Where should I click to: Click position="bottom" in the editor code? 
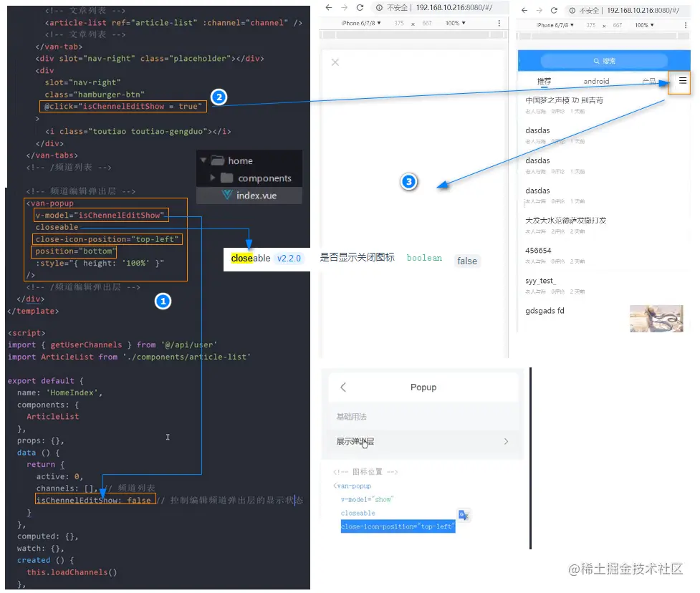click(75, 251)
